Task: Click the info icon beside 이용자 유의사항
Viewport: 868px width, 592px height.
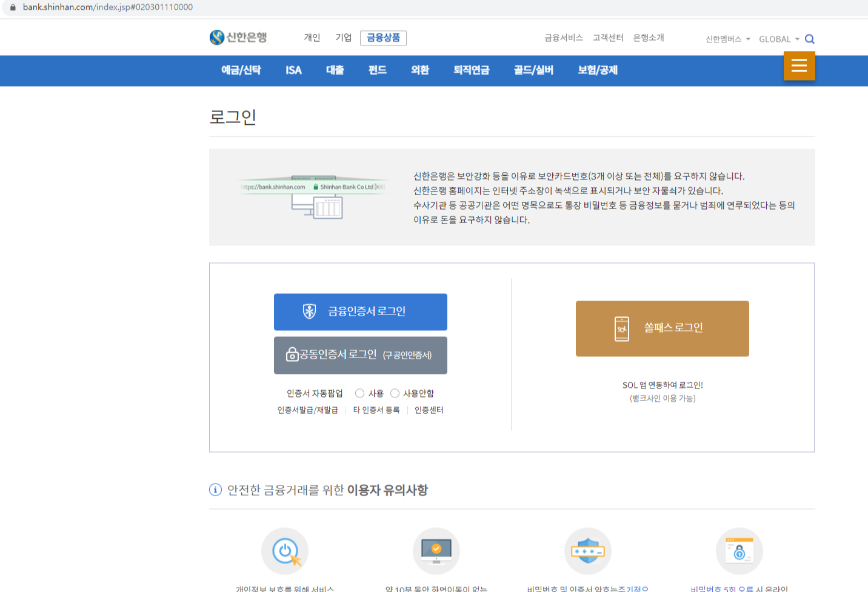Action: 215,490
